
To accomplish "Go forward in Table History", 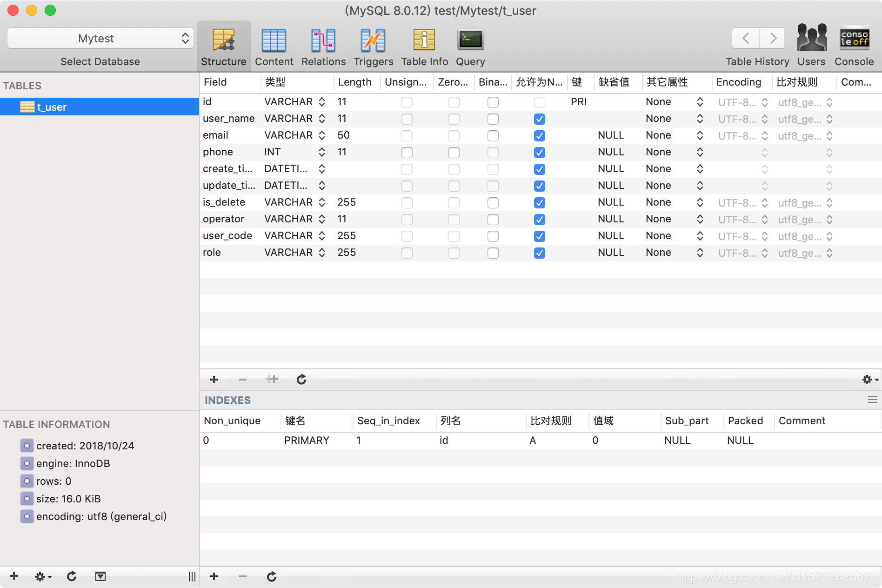I will (773, 38).
